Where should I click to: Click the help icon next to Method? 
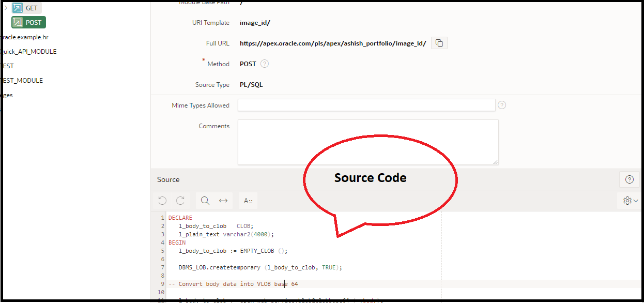(x=264, y=64)
